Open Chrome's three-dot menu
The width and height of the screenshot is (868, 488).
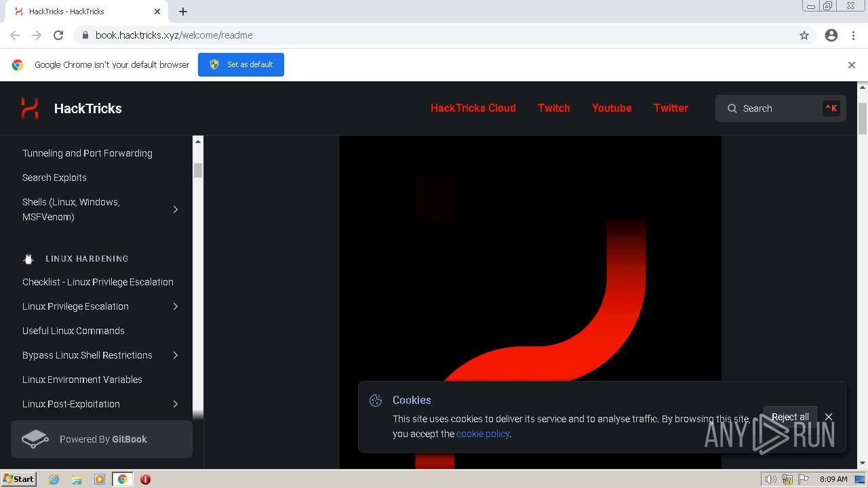[853, 35]
